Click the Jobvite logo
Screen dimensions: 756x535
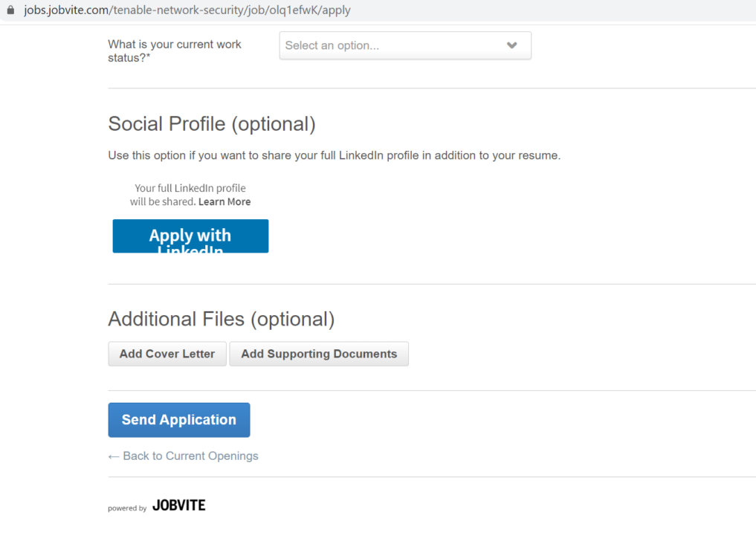click(179, 505)
